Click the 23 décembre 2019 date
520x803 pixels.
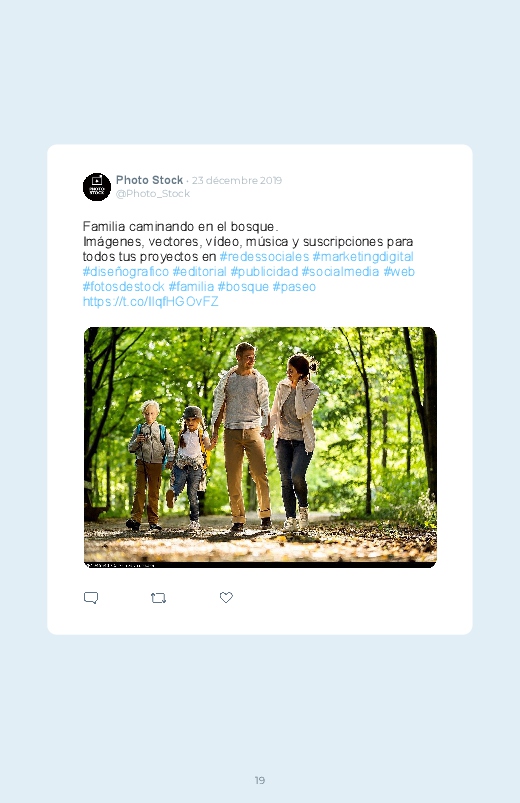[x=237, y=180]
